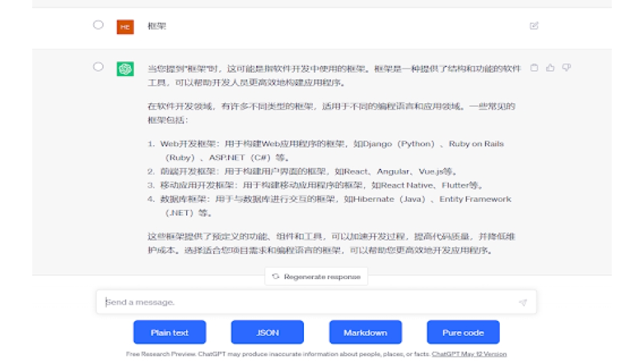This screenshot has height=363, width=644.
Task: Click the Plain text button
Action: coord(169,332)
